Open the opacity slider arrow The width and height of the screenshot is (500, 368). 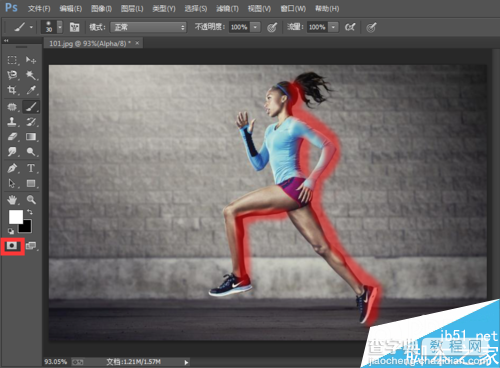(x=255, y=27)
